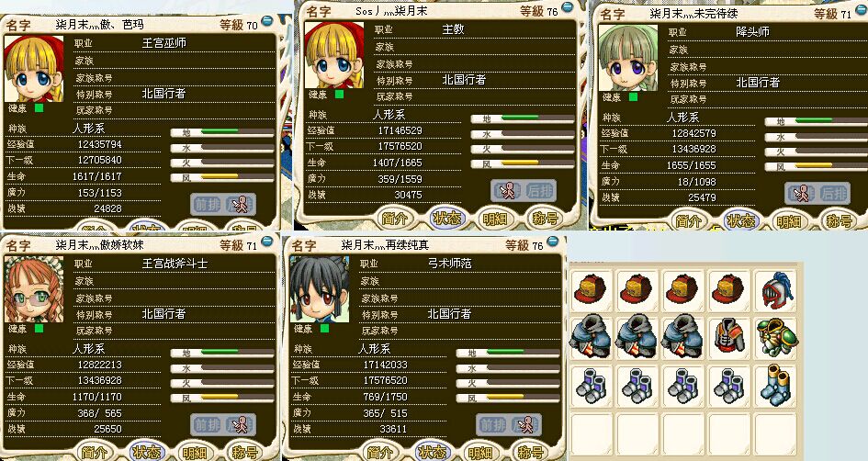Toggle 后排 row position for 主教 character
Screen dimensions: 868x461
pos(538,191)
